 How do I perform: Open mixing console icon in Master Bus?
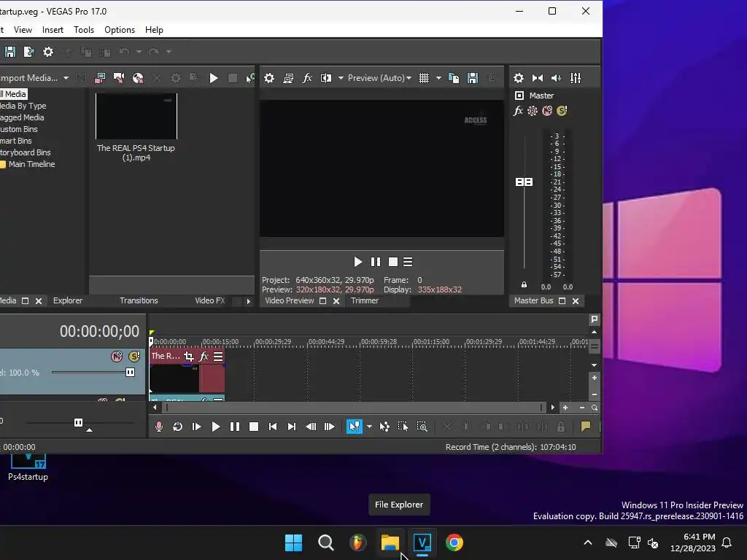(x=576, y=78)
